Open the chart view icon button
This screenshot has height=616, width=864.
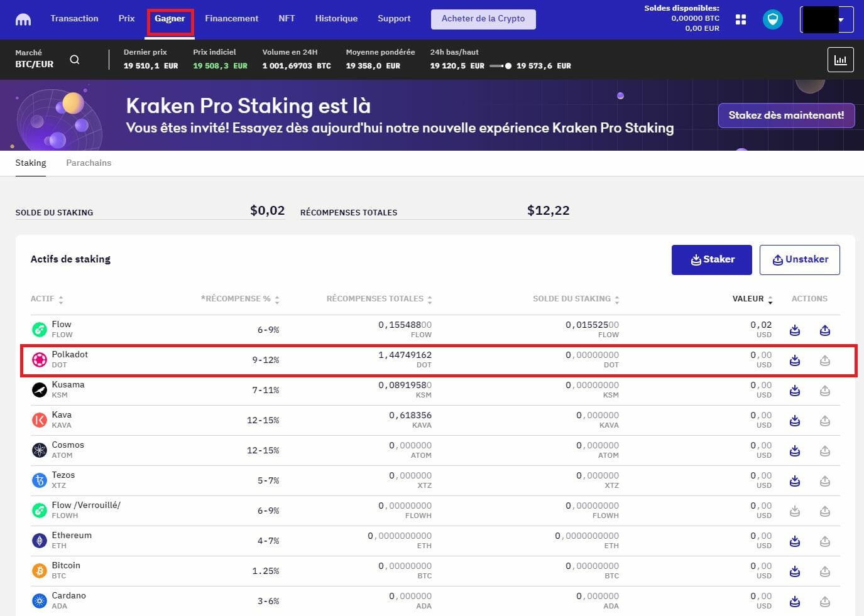click(x=840, y=60)
